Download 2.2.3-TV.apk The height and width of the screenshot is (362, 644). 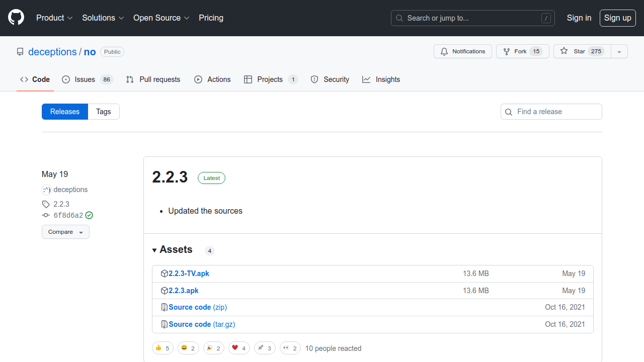click(189, 274)
